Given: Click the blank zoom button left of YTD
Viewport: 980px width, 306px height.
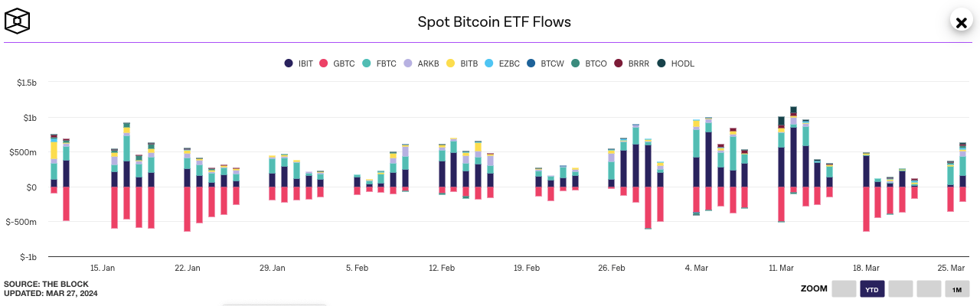Looking at the screenshot, I should point(844,289).
